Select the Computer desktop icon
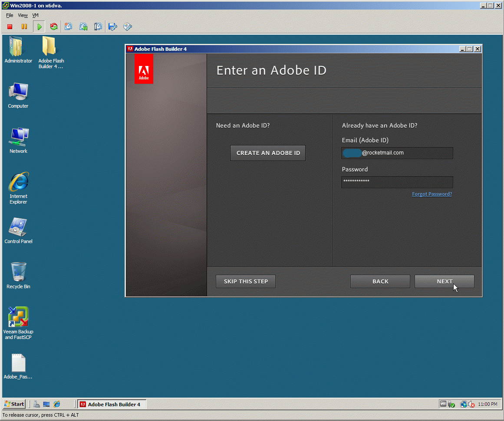 pos(18,95)
